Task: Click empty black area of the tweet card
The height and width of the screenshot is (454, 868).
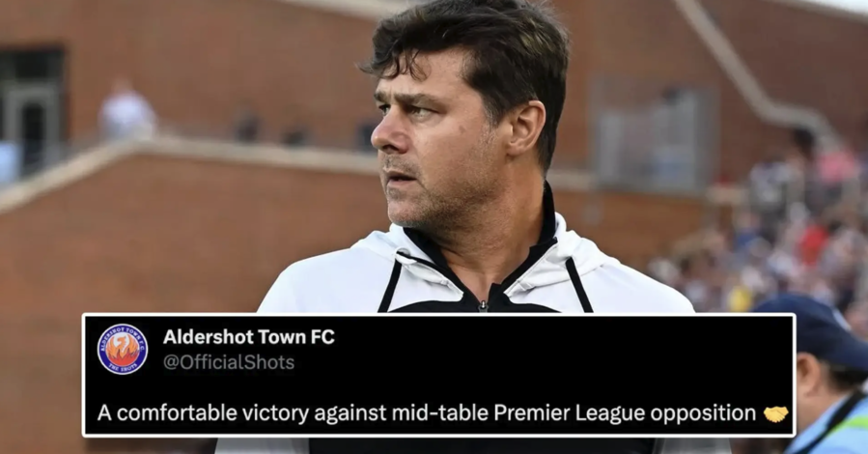Action: 526,355
